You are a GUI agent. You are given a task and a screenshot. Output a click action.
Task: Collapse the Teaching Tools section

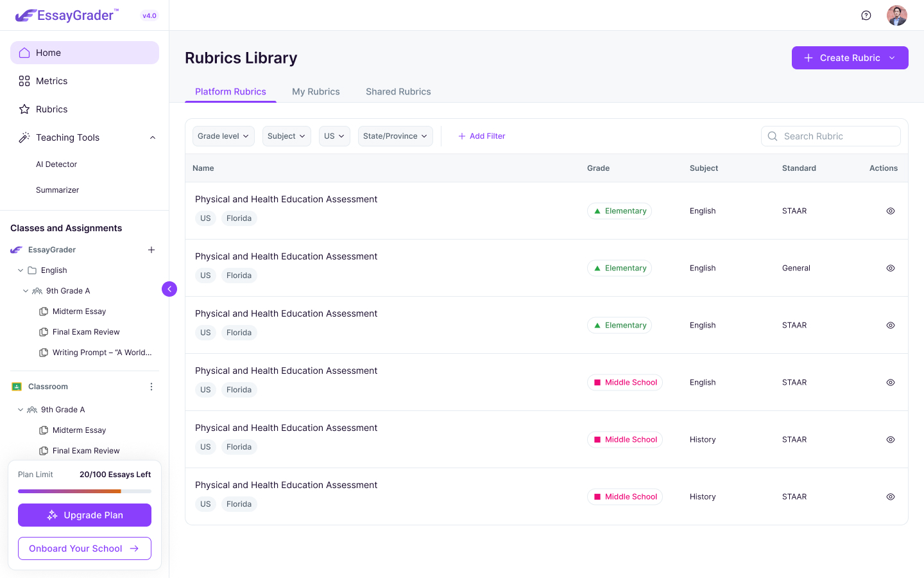pyautogui.click(x=153, y=137)
